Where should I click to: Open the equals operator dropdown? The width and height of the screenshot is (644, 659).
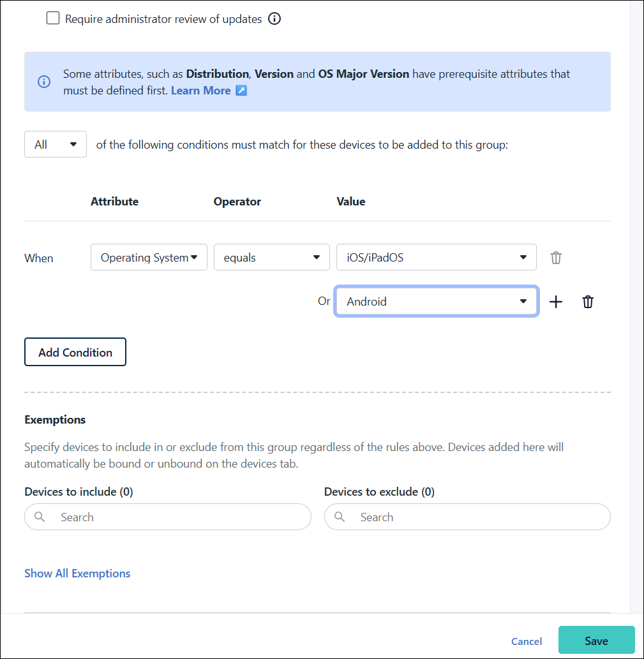tap(271, 257)
